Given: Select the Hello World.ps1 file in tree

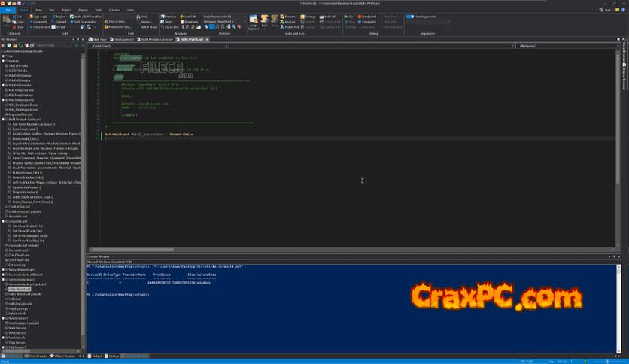Looking at the screenshot, I should (20, 289).
